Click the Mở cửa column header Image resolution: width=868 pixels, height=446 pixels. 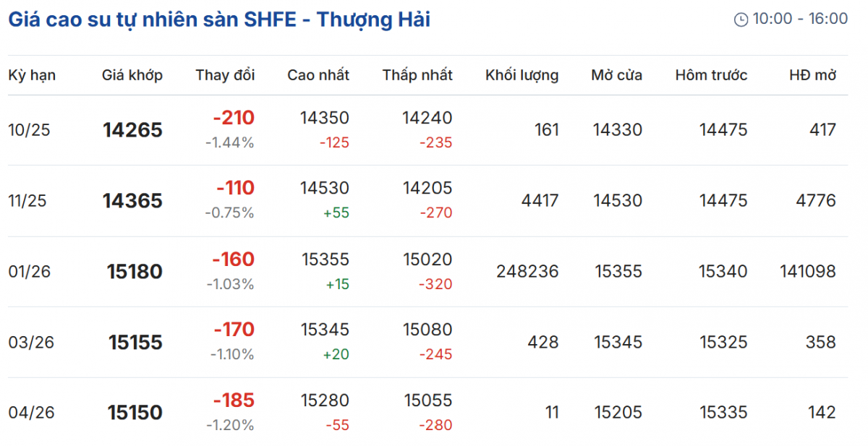(x=616, y=75)
